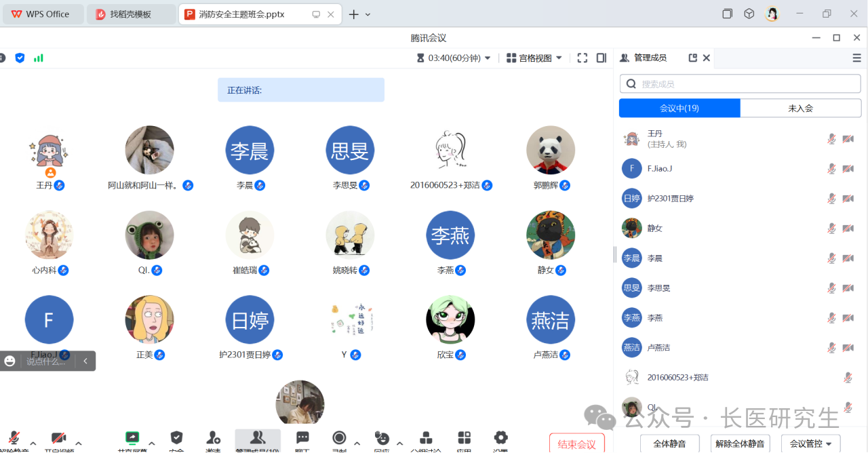Expand video options arrow beside camera

point(79,443)
